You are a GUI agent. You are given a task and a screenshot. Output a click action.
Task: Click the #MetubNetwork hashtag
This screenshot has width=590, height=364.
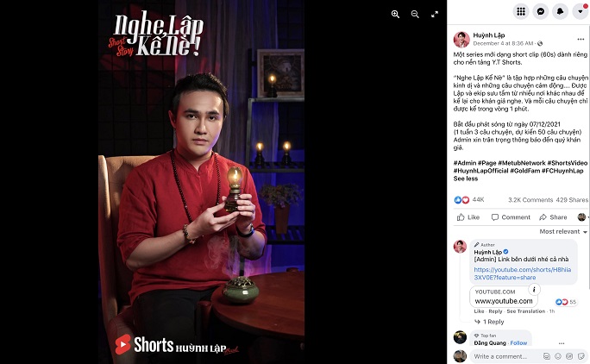tap(522, 163)
